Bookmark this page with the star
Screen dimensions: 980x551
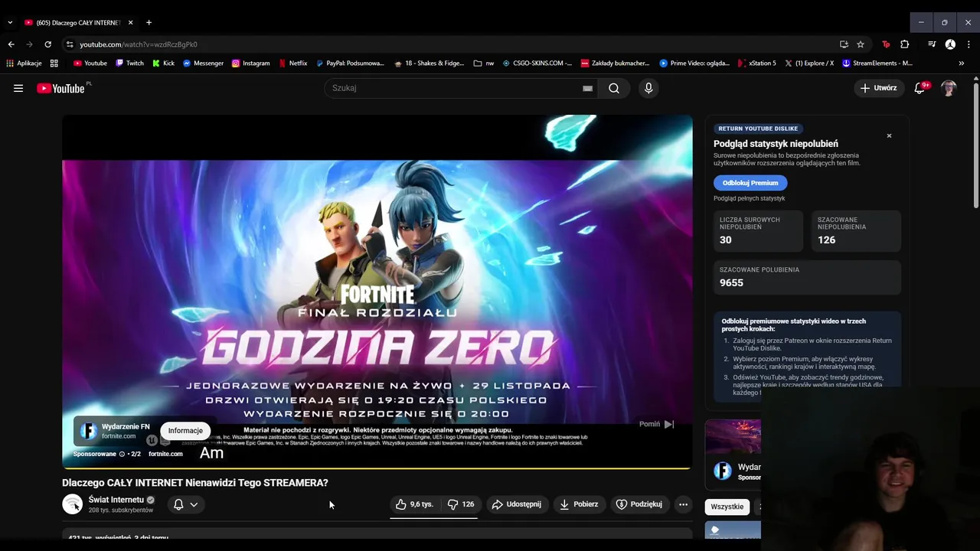click(x=861, y=44)
